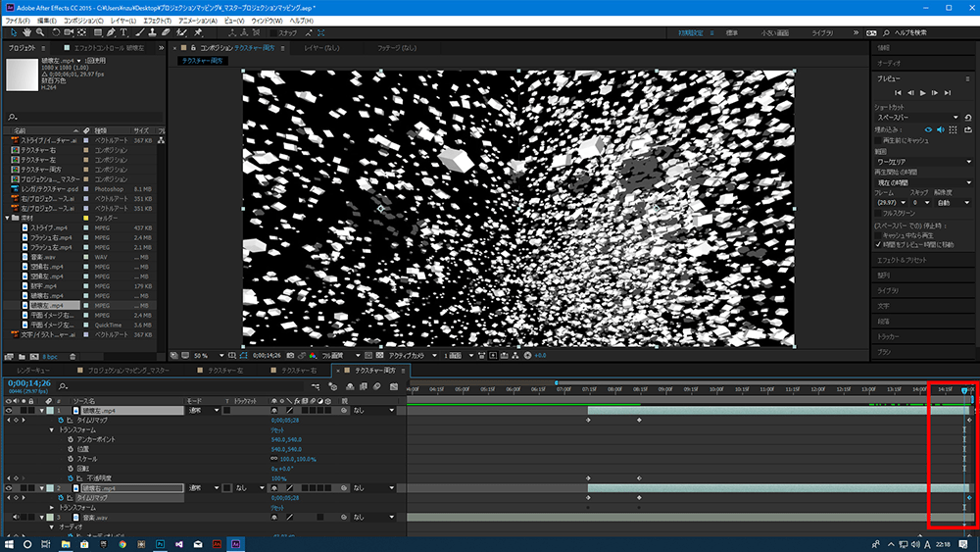Click the 標準 workspace button
This screenshot has height=552, width=980.
coord(731,32)
